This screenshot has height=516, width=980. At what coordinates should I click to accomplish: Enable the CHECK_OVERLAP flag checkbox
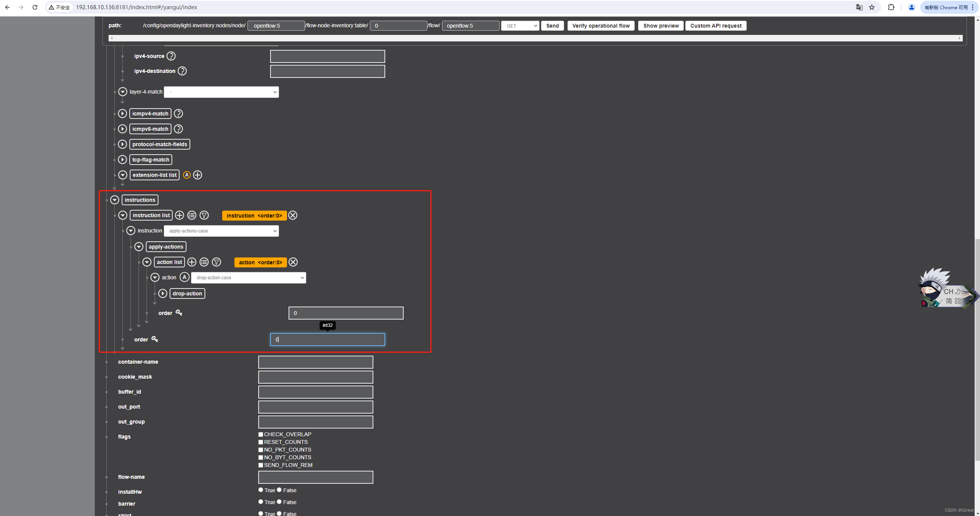click(x=261, y=434)
